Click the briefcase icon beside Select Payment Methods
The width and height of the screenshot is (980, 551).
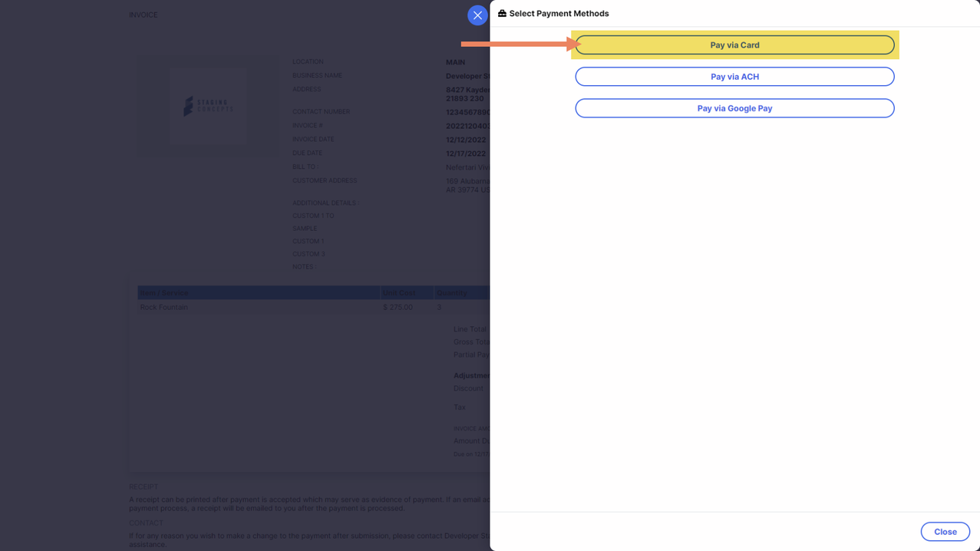pyautogui.click(x=502, y=14)
